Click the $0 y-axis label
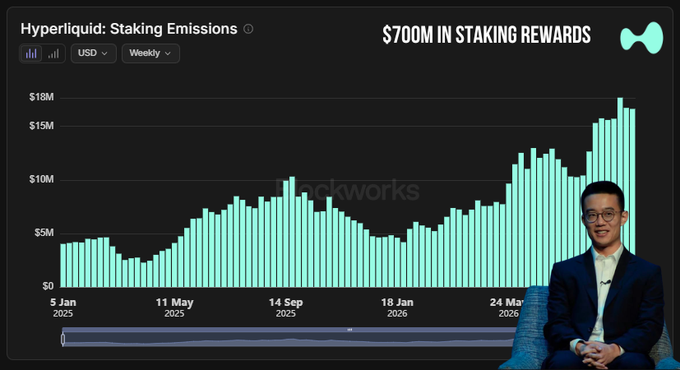Screen dimensions: 680x370 click(x=48, y=286)
